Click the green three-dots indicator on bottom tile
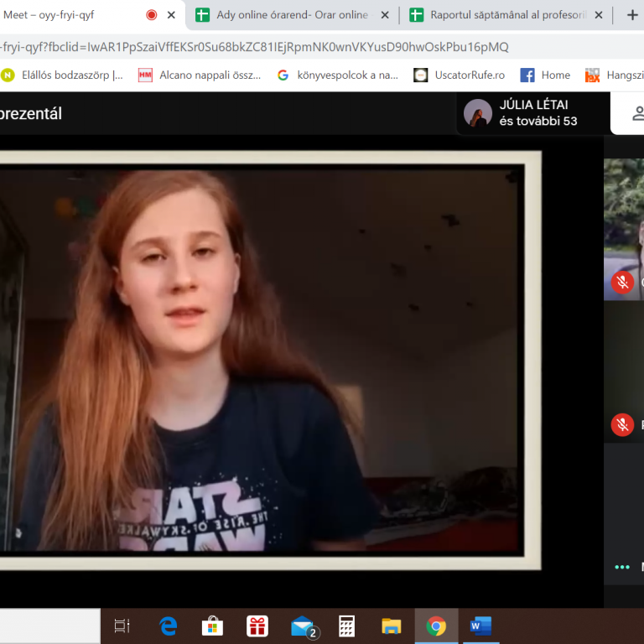Viewport: 644px width, 644px height. [621, 567]
